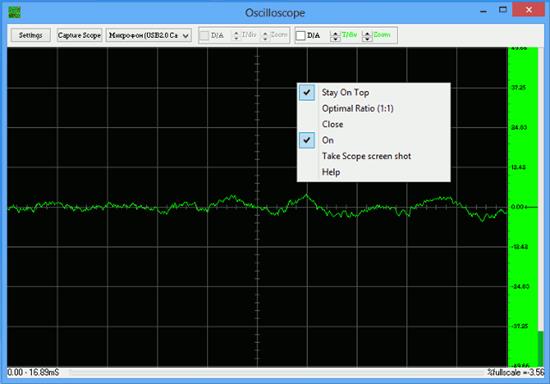Increase green T/Div with up arrow

click(x=335, y=34)
